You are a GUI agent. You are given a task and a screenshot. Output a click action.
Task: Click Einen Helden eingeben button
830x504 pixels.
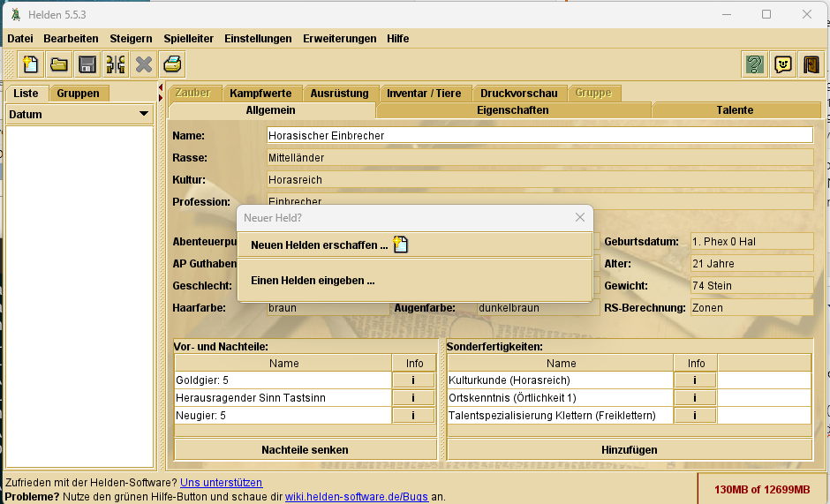pyautogui.click(x=414, y=281)
